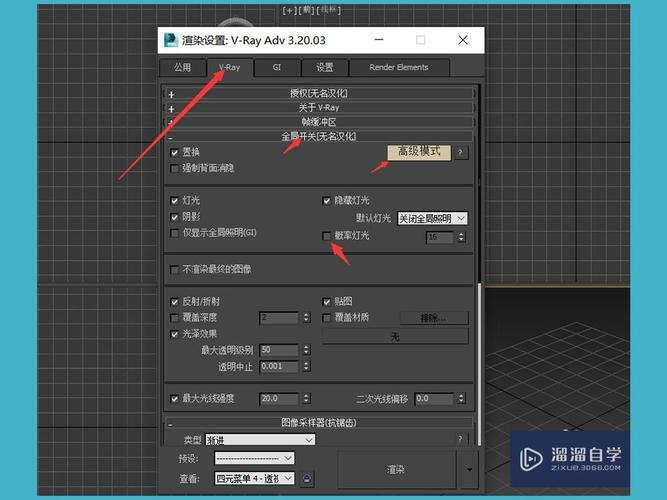Image resolution: width=667 pixels, height=500 pixels.
Task: Open the 类型 sampler dropdown
Action: (260, 440)
